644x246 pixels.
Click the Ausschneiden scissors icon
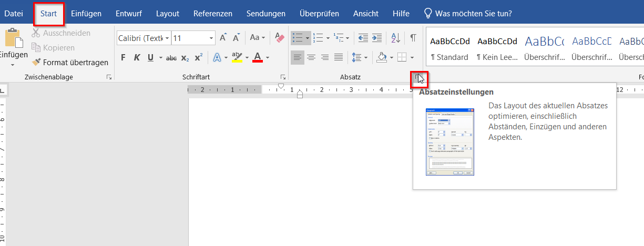point(36,33)
